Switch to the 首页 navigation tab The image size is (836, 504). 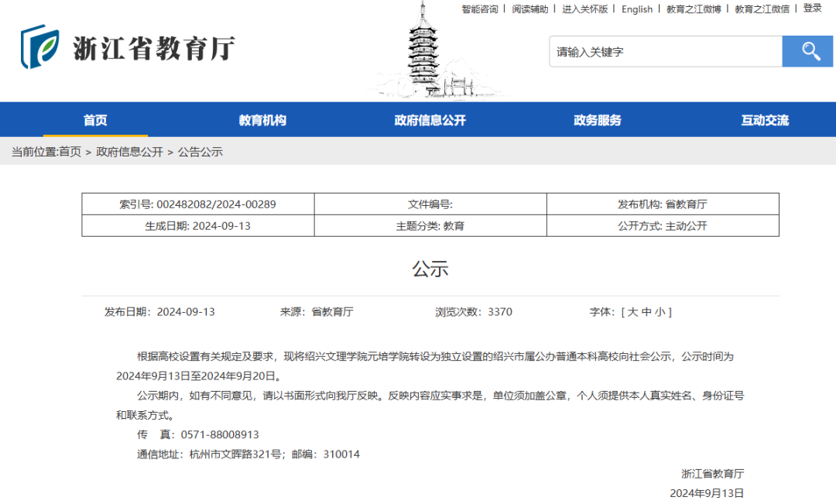coord(94,119)
